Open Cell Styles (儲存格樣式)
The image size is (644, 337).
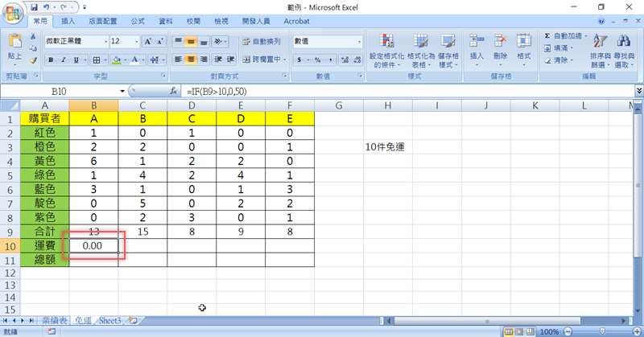(x=448, y=51)
